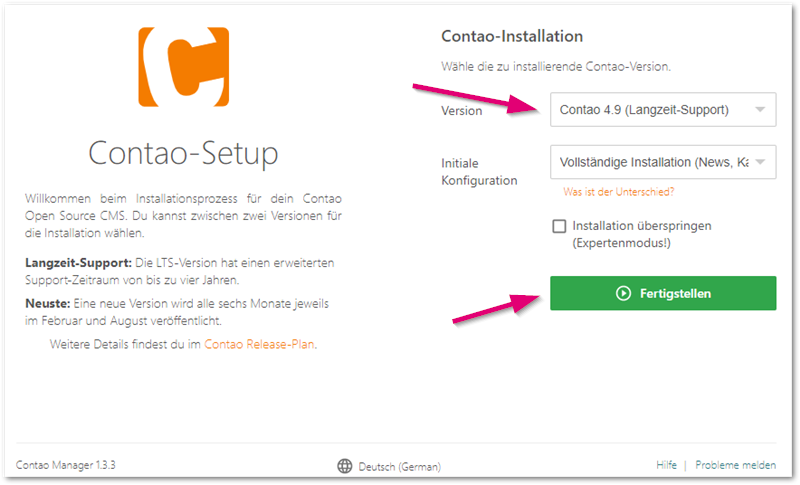Viewport: 800px width, 485px height.
Task: Switch language via Deutsch (German) selector
Action: [x=400, y=466]
